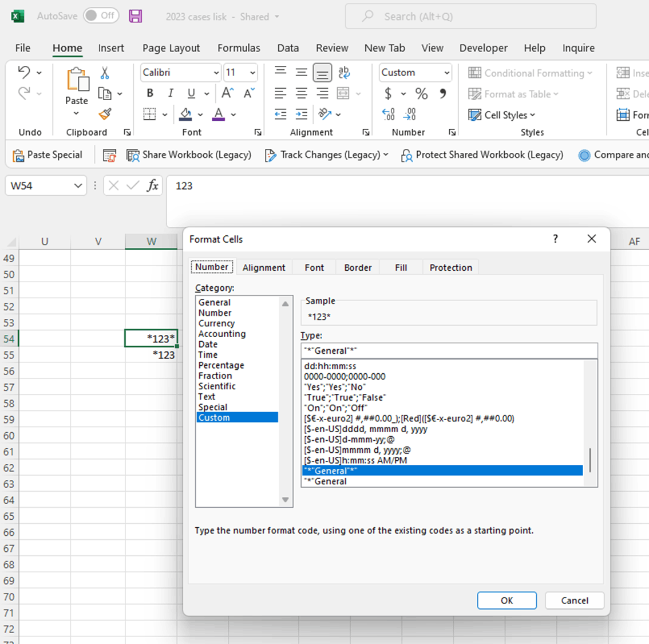Viewport: 649px width, 644px height.
Task: Click the Search (Alt+Q) box
Action: [x=470, y=17]
